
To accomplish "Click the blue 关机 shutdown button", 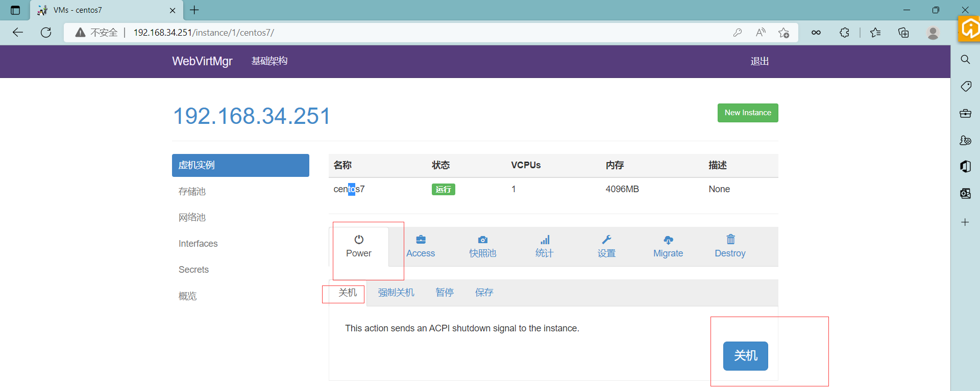I will (x=745, y=356).
